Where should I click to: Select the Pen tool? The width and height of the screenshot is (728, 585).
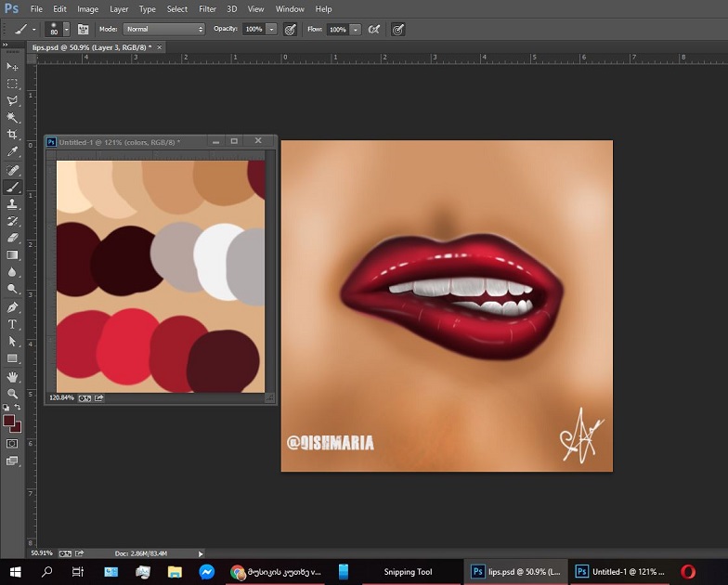[13, 307]
